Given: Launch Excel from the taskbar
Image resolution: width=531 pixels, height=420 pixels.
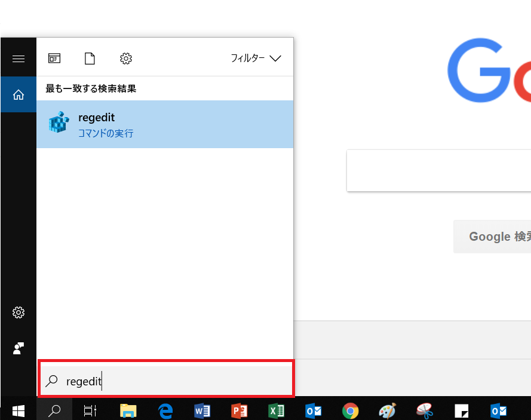Looking at the screenshot, I should [x=277, y=411].
